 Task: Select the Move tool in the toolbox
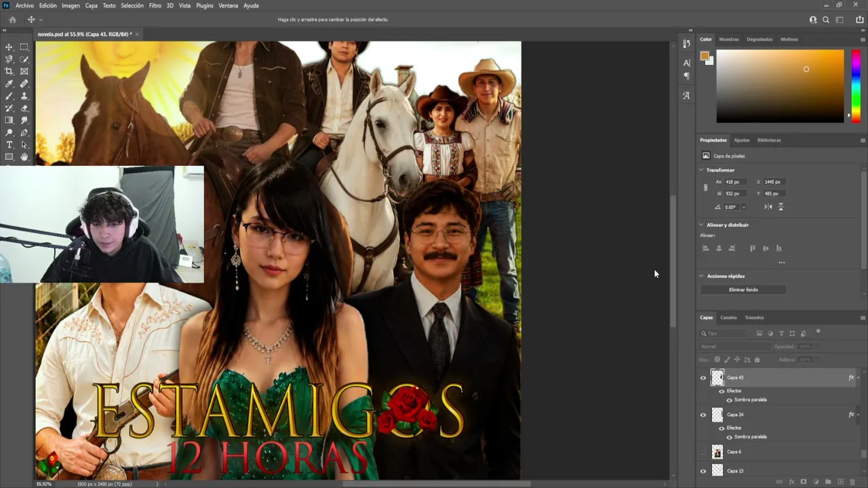(9, 47)
